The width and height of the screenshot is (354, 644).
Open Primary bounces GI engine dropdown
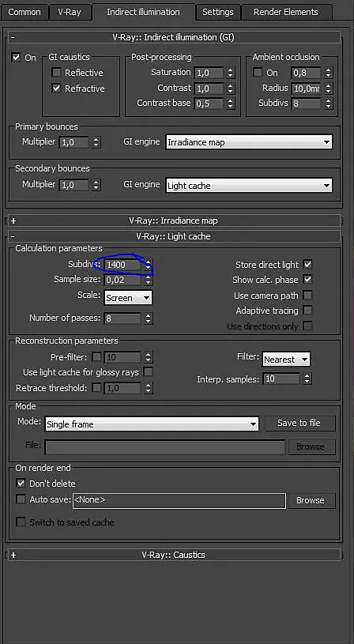[249, 142]
